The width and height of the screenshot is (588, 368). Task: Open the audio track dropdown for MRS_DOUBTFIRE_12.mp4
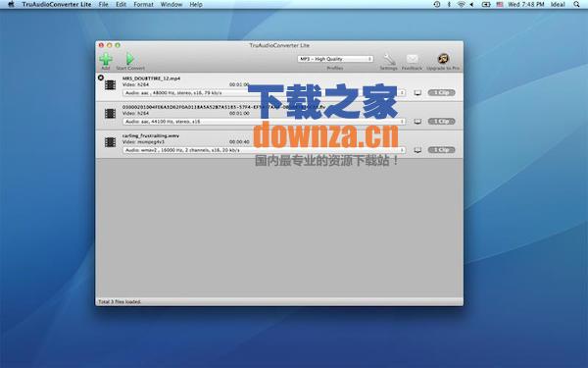click(x=264, y=93)
